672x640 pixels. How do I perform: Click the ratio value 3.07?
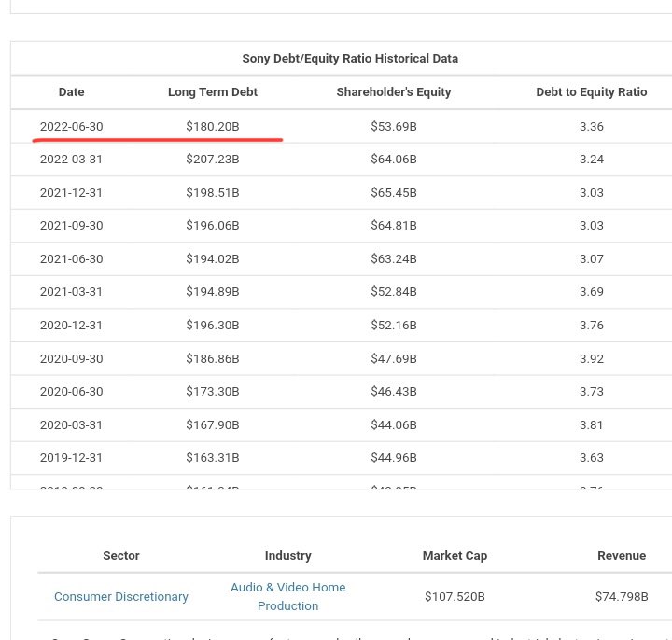592,259
